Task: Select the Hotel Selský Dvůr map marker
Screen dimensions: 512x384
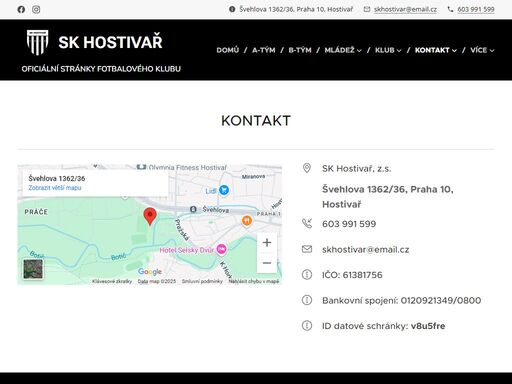Action: (x=221, y=249)
